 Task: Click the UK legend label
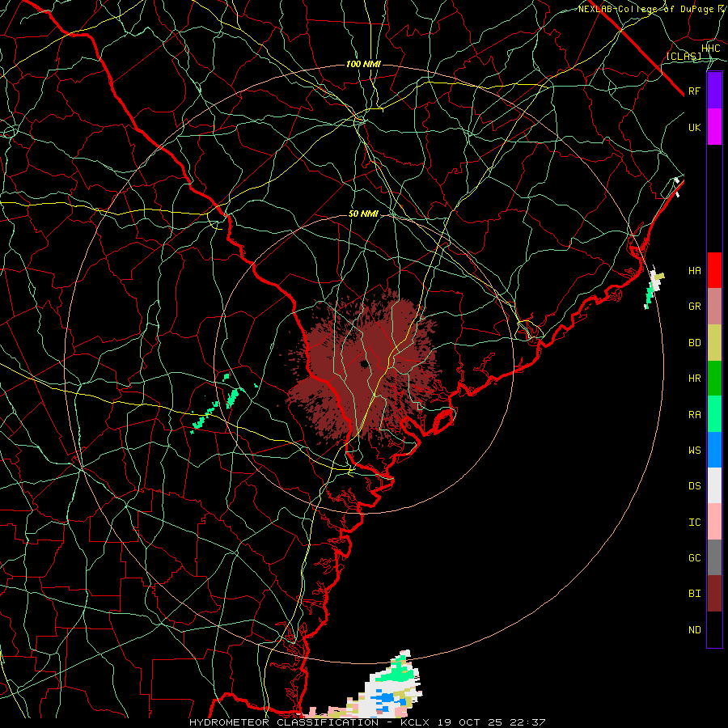[x=695, y=128]
